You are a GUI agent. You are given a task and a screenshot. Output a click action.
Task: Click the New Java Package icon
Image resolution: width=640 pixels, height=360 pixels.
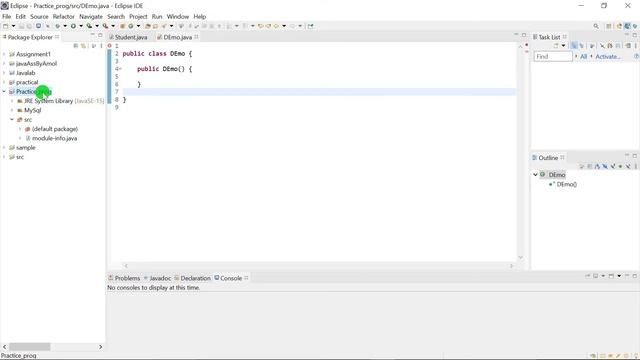(x=122, y=26)
